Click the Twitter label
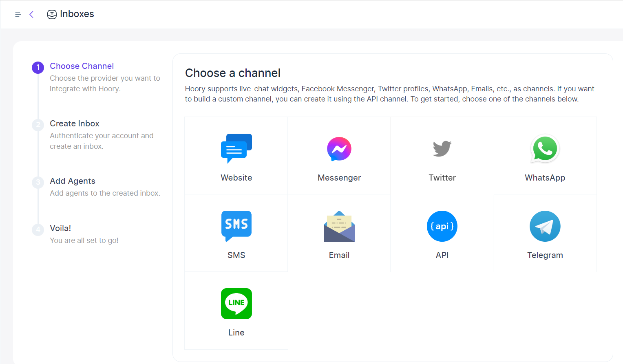Image resolution: width=623 pixels, height=364 pixels. pos(442,178)
